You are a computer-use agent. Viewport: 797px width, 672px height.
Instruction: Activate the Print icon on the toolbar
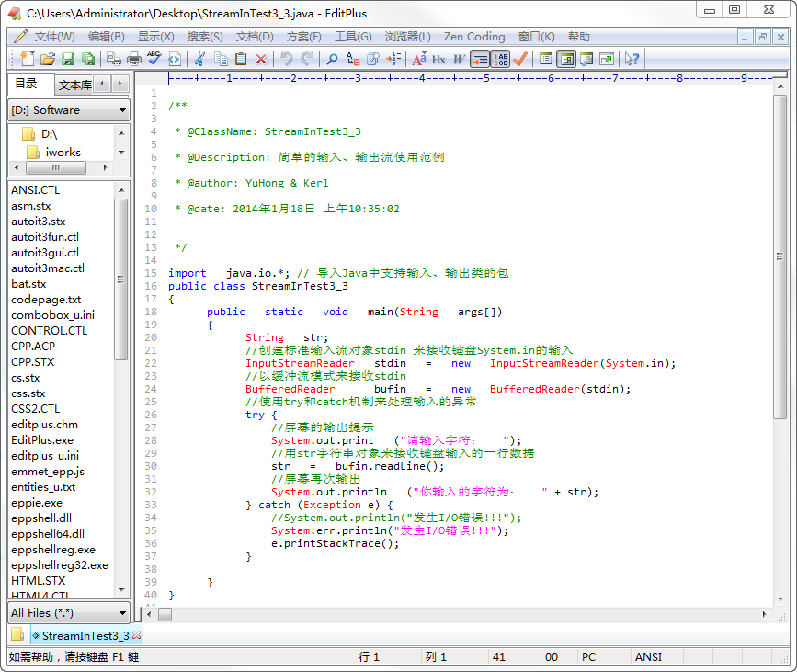click(134, 58)
